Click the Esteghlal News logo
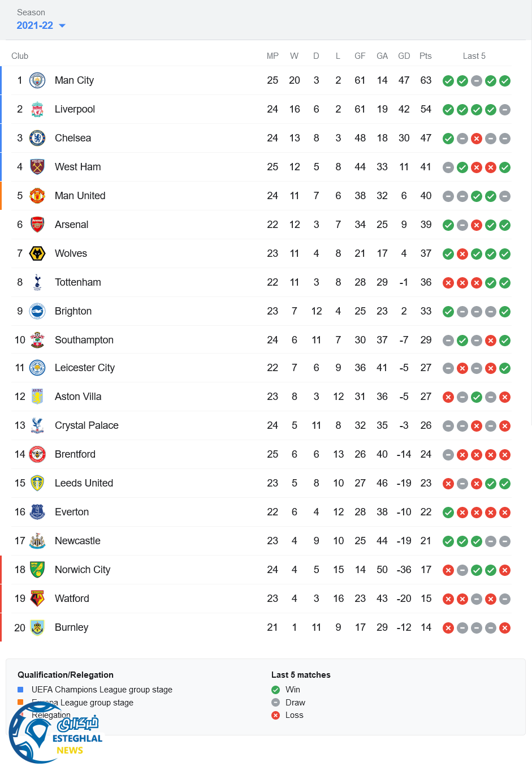 [x=55, y=734]
